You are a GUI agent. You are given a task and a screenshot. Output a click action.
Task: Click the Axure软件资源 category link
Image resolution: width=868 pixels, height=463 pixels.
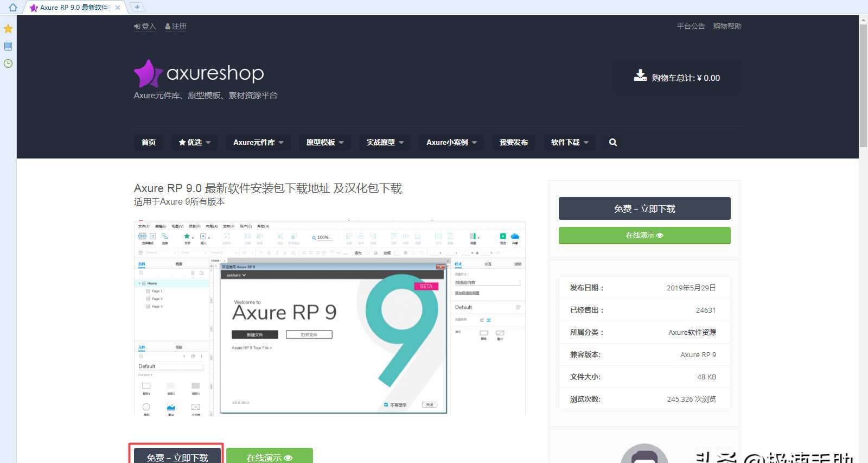[692, 332]
